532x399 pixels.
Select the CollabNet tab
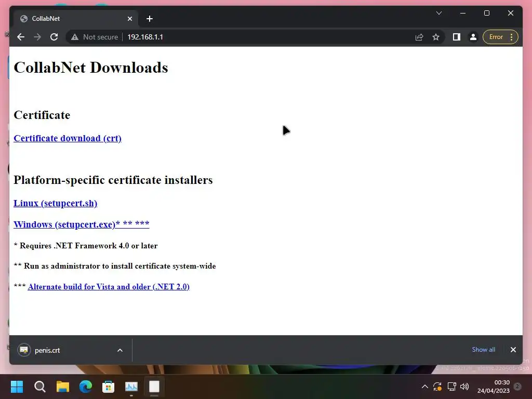tap(76, 19)
